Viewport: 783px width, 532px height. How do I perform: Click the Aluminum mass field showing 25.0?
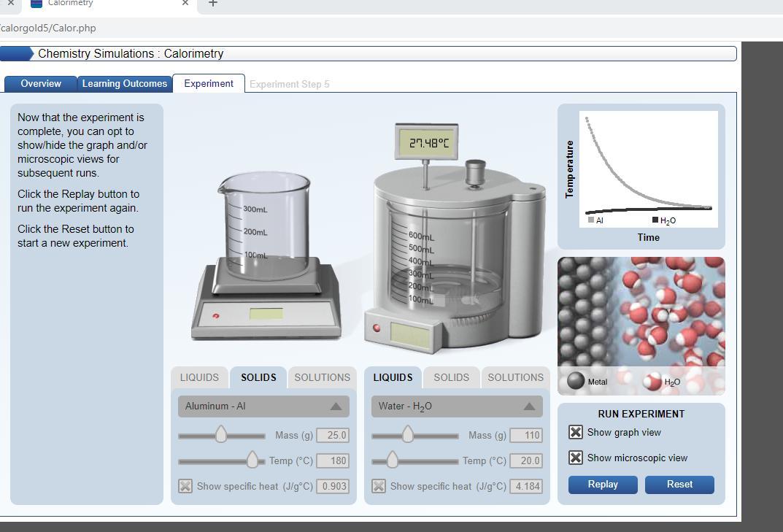[x=333, y=435]
